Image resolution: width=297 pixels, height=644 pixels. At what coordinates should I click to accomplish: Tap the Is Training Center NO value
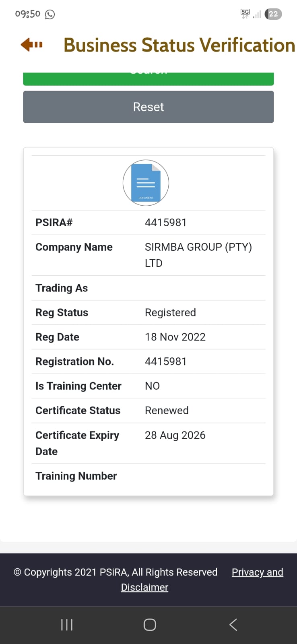[152, 386]
